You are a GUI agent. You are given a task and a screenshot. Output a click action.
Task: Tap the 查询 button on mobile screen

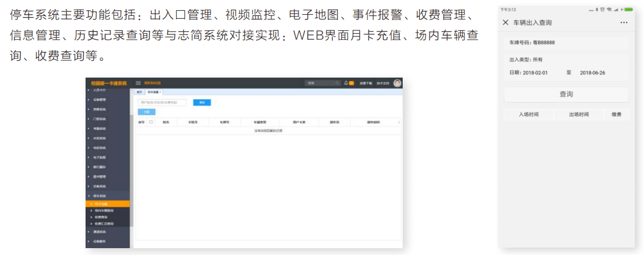coord(566,94)
